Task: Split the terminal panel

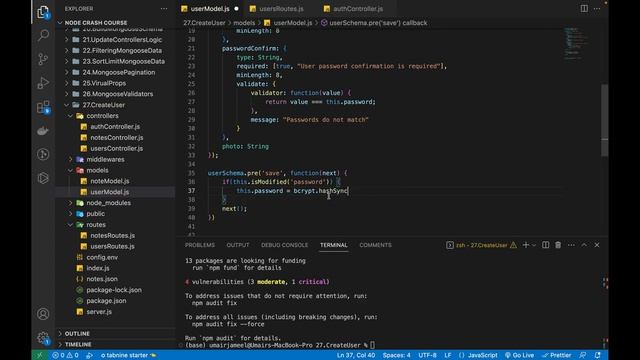Action: coord(545,245)
